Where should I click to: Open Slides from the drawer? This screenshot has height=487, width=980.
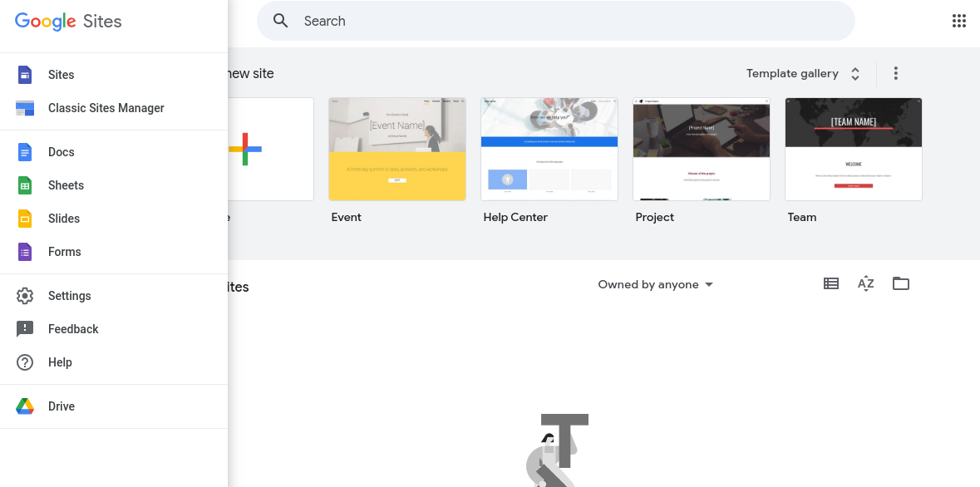point(114,219)
